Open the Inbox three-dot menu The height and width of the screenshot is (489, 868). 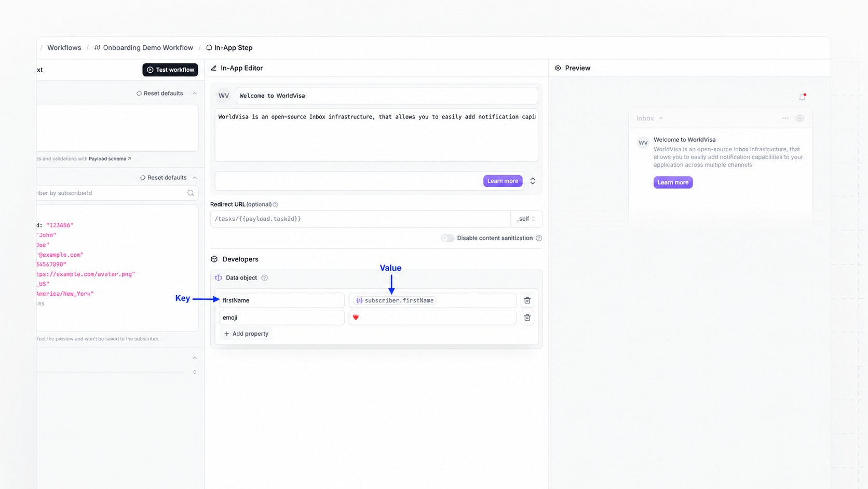coord(785,118)
